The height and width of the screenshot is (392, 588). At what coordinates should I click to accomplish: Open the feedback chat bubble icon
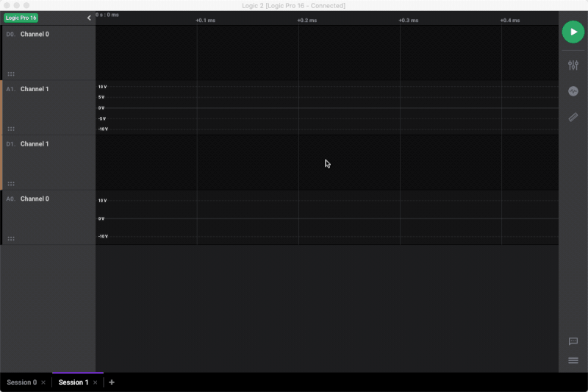573,341
